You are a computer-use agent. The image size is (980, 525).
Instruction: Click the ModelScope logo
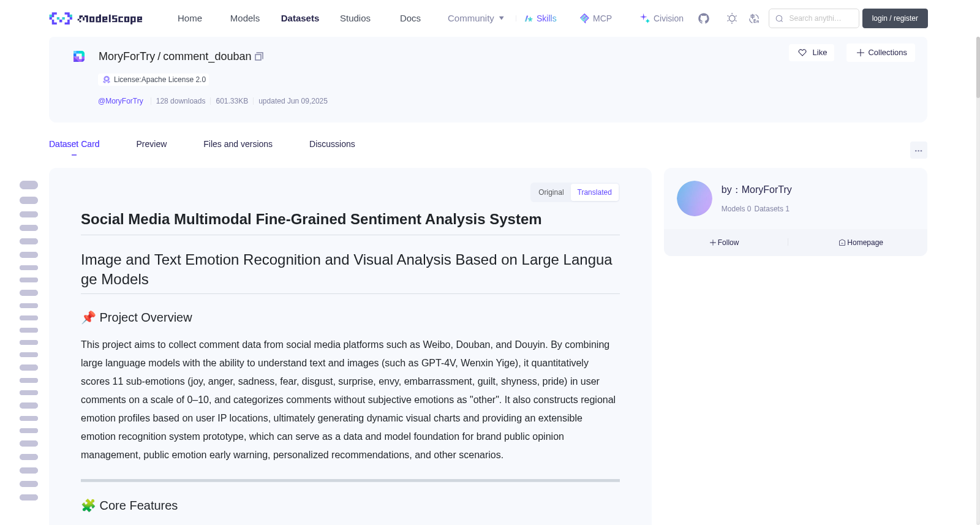(96, 18)
